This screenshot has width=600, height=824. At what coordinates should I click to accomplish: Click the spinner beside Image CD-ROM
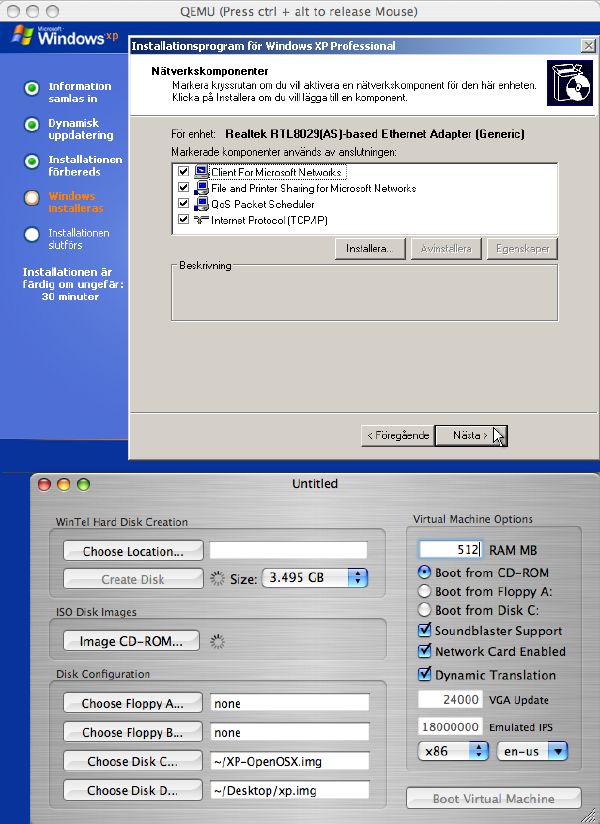[217, 641]
